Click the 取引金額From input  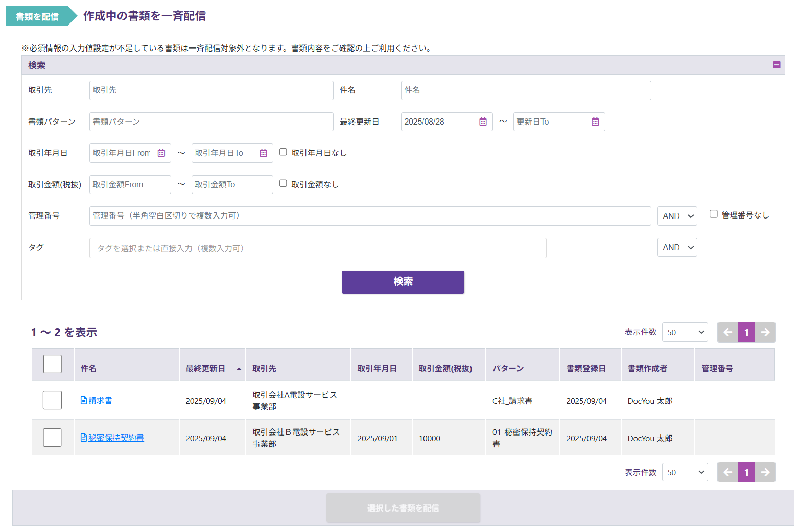130,184
